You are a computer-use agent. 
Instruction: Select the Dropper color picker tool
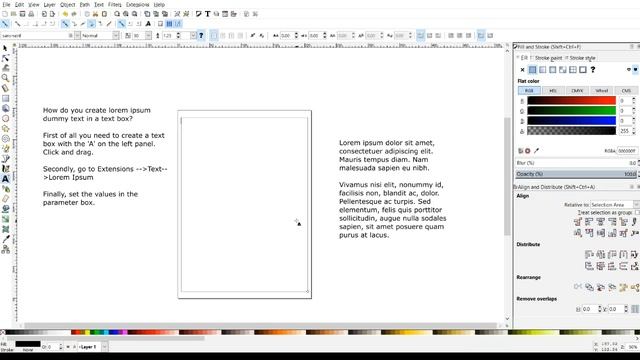5,239
